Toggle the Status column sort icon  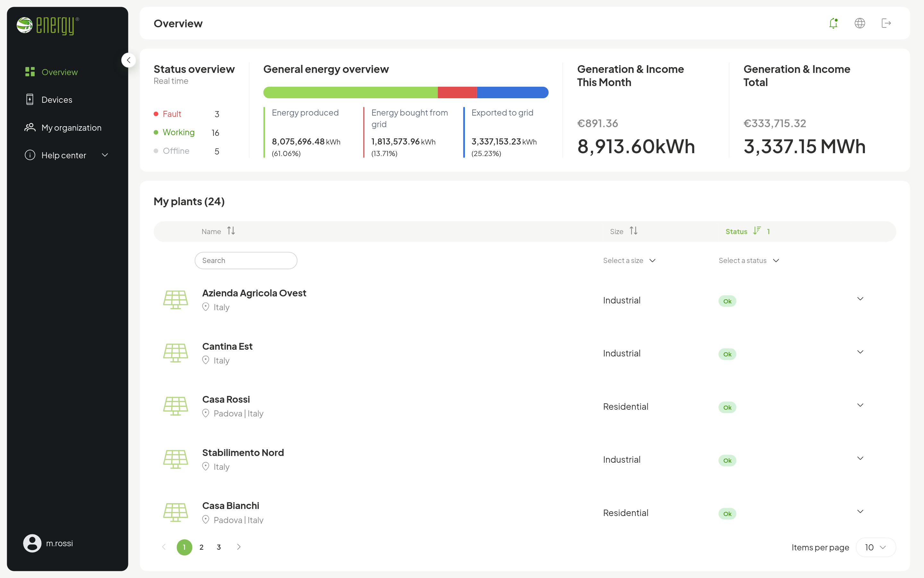pyautogui.click(x=757, y=231)
